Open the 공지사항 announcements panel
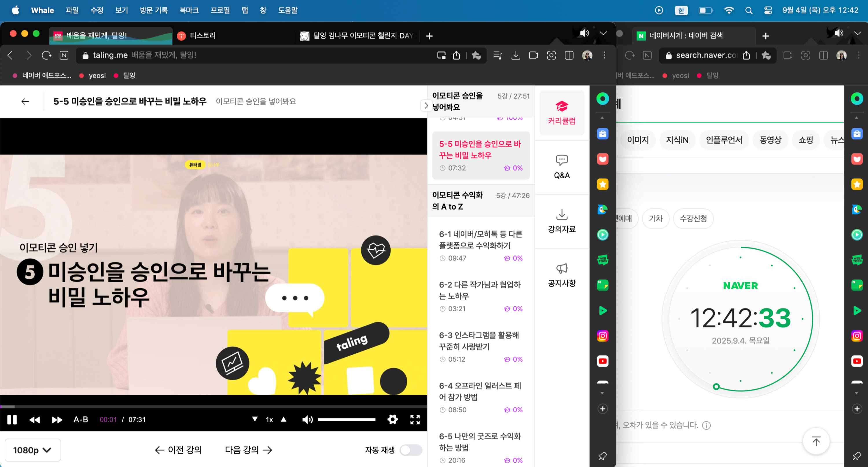The image size is (868, 467). point(562,275)
